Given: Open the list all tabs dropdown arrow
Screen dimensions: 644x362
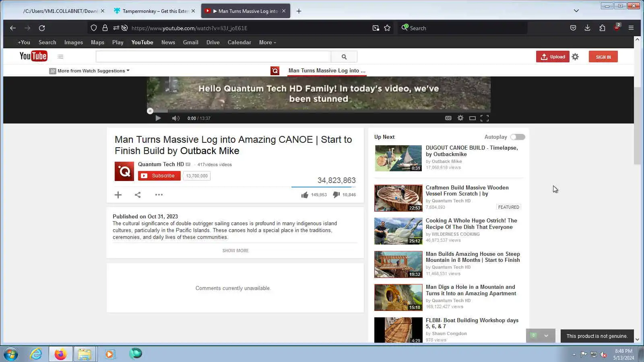Looking at the screenshot, I should pos(576,11).
